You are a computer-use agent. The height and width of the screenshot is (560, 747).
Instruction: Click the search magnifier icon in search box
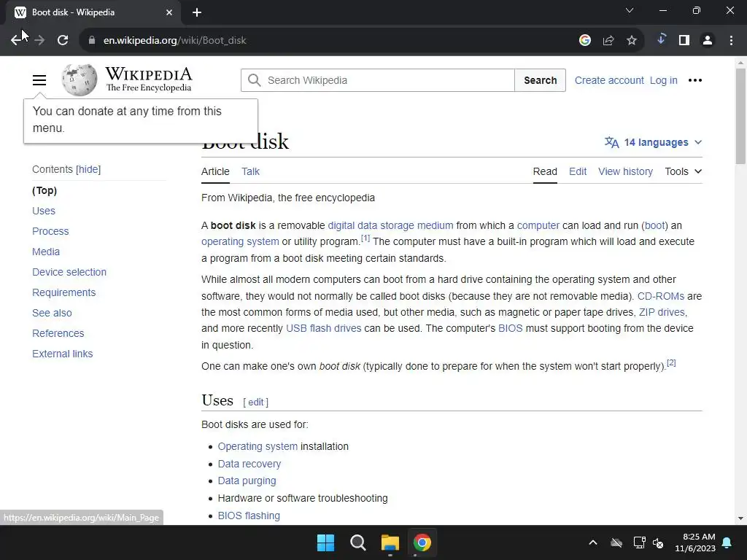[255, 80]
